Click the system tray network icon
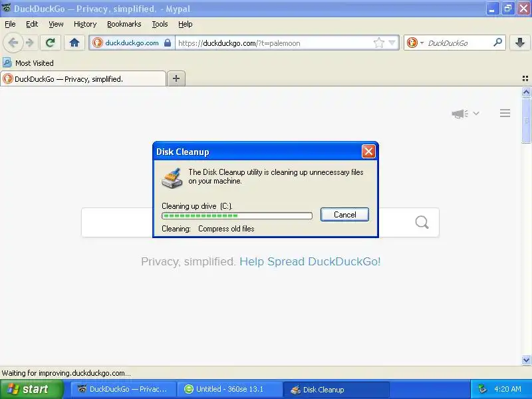Image resolution: width=532 pixels, height=399 pixels. (x=481, y=389)
